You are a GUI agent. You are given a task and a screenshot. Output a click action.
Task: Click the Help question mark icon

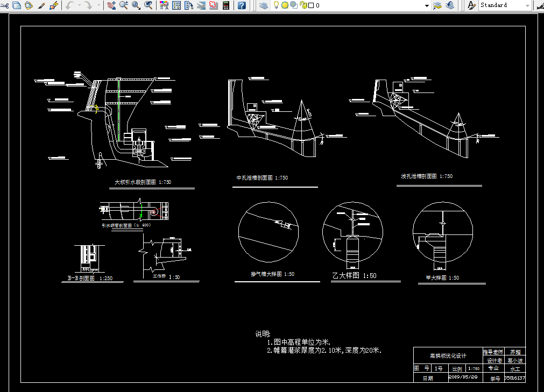(x=242, y=5)
